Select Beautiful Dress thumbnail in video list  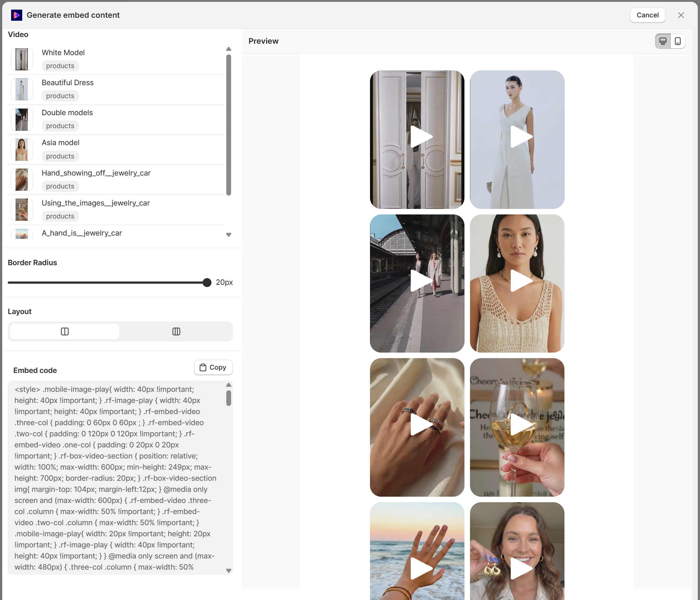[22, 89]
